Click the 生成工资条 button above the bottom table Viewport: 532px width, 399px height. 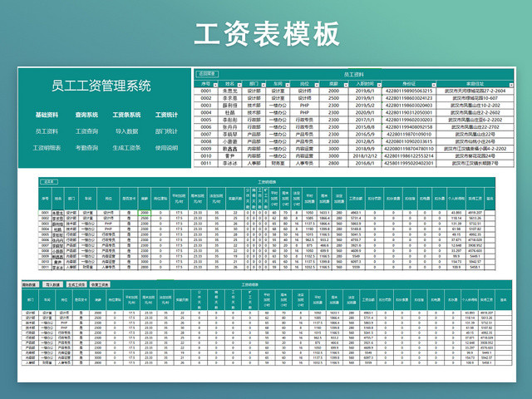(76, 284)
